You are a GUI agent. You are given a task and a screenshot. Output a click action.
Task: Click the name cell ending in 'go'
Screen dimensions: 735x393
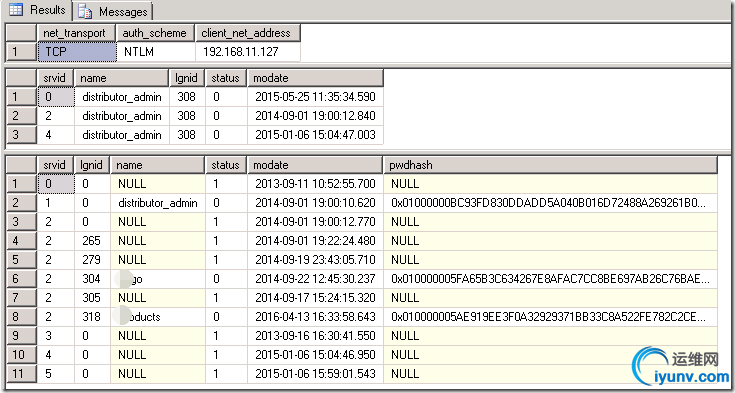pos(158,279)
